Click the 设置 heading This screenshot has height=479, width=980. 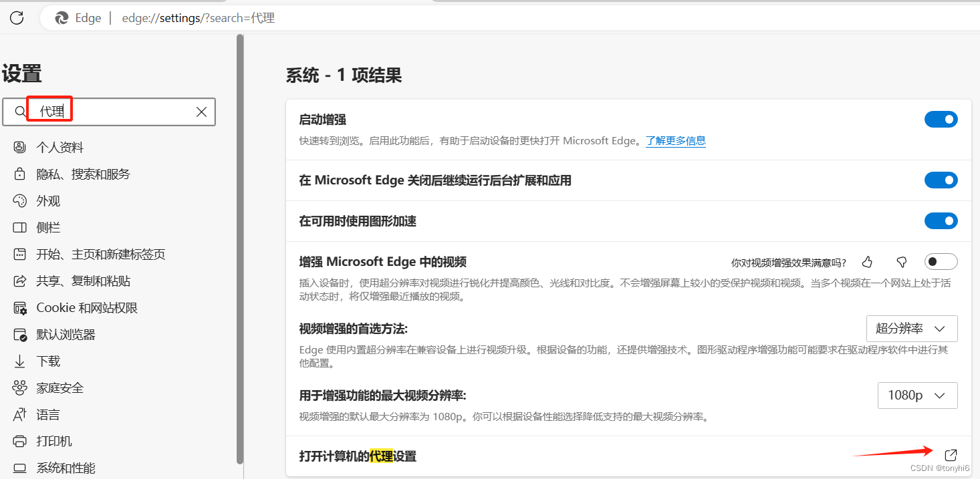(21, 73)
